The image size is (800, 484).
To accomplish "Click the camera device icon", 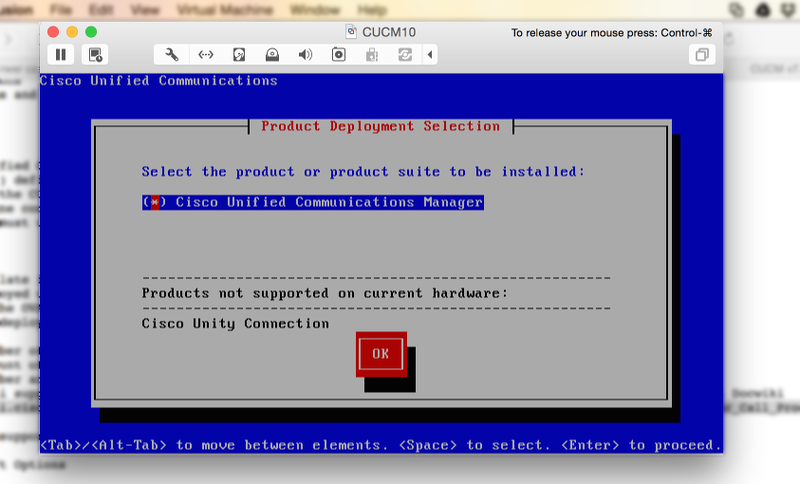I will 338,55.
